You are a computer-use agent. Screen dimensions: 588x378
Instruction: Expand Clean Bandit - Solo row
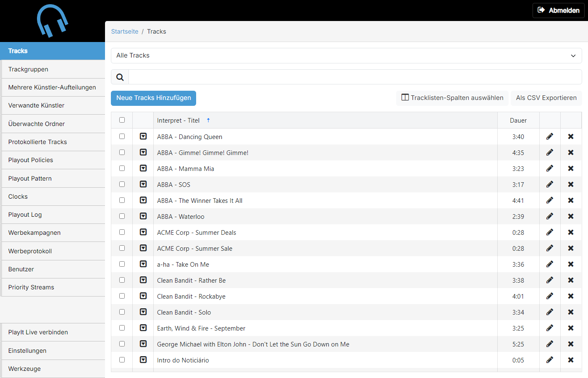[143, 312]
